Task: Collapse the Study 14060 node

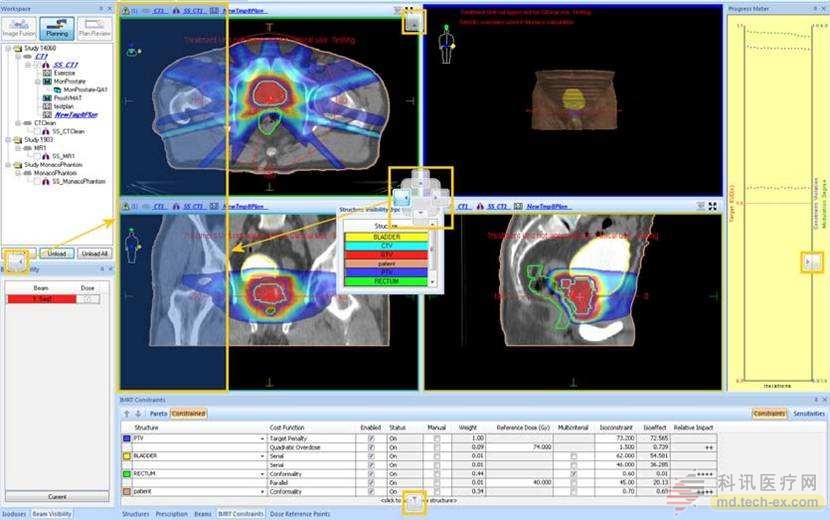Action: tap(8, 48)
